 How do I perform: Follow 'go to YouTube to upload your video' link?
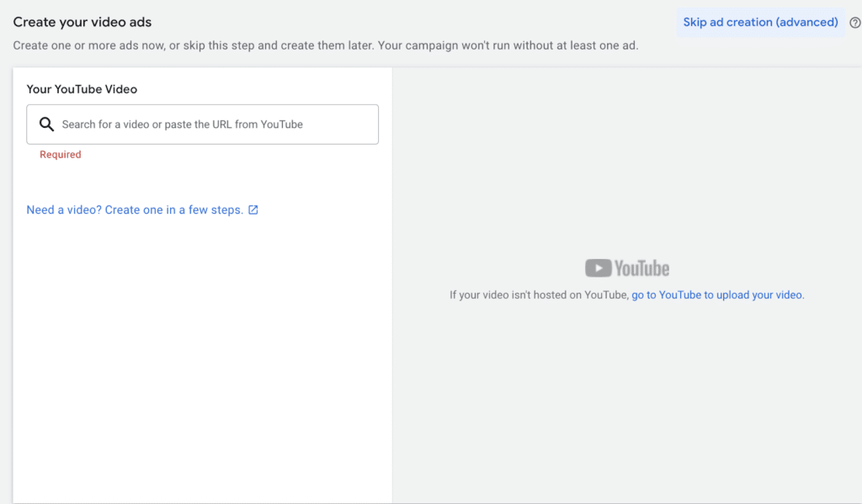tap(717, 295)
